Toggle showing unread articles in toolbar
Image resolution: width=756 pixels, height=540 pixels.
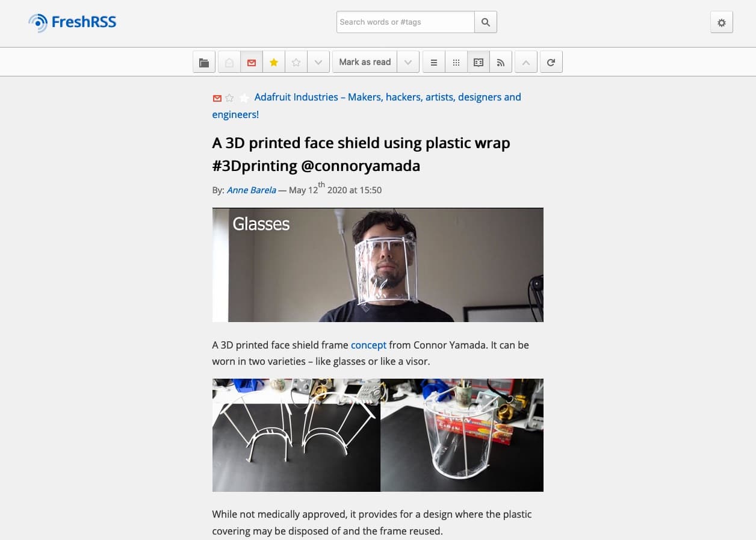(252, 62)
